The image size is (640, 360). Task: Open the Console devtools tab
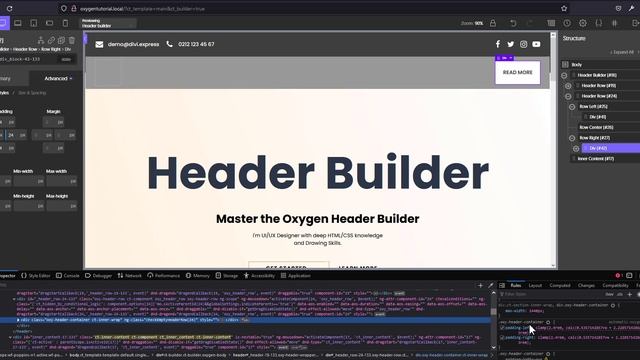pos(68,276)
